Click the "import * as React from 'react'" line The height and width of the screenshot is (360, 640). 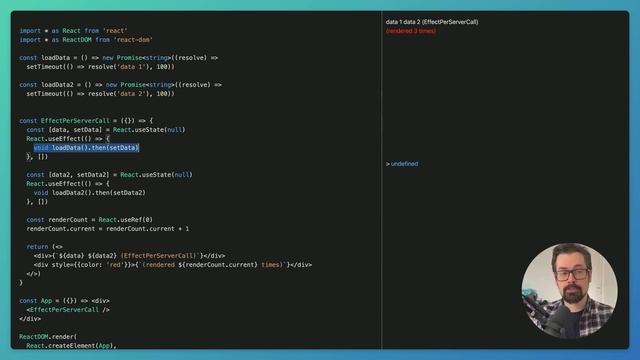73,31
